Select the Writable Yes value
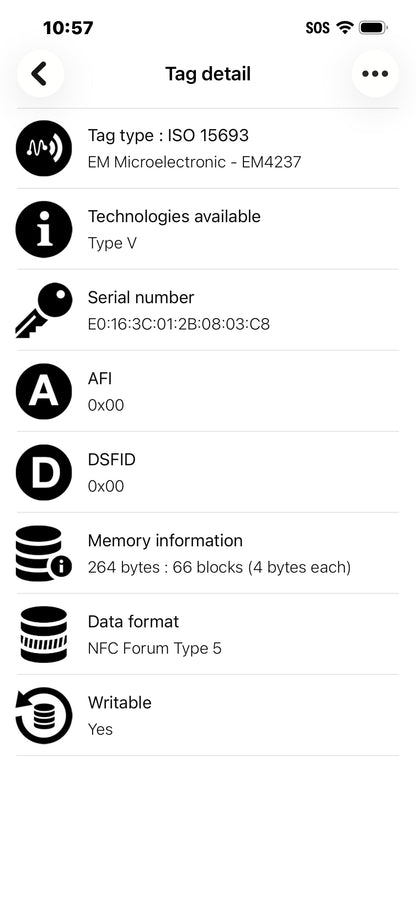Screen dimensions: 416x900 100,730
